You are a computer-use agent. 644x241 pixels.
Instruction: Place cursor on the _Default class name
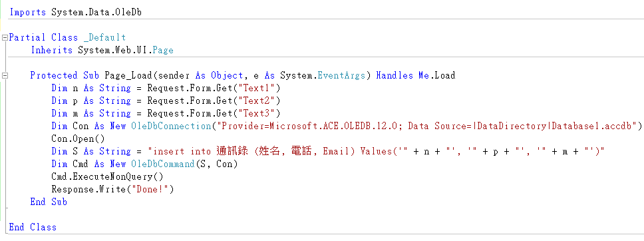(x=104, y=38)
